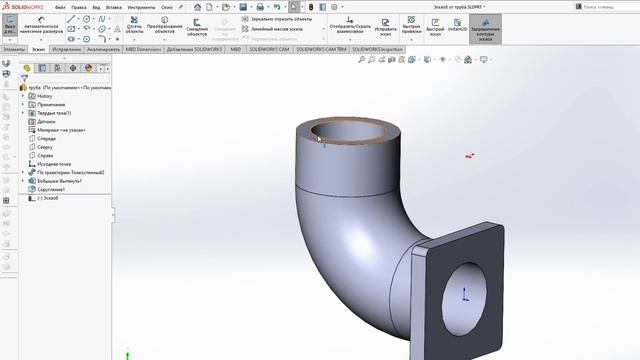Click the tree filter funnel icon

pyautogui.click(x=24, y=78)
